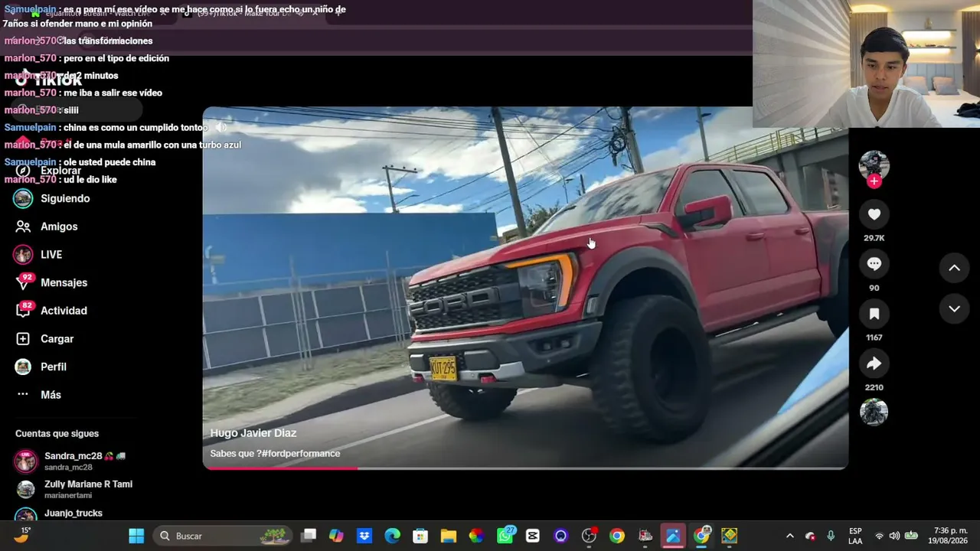980x551 pixels.
Task: Click the 1167 saves count
Action: 874,337
